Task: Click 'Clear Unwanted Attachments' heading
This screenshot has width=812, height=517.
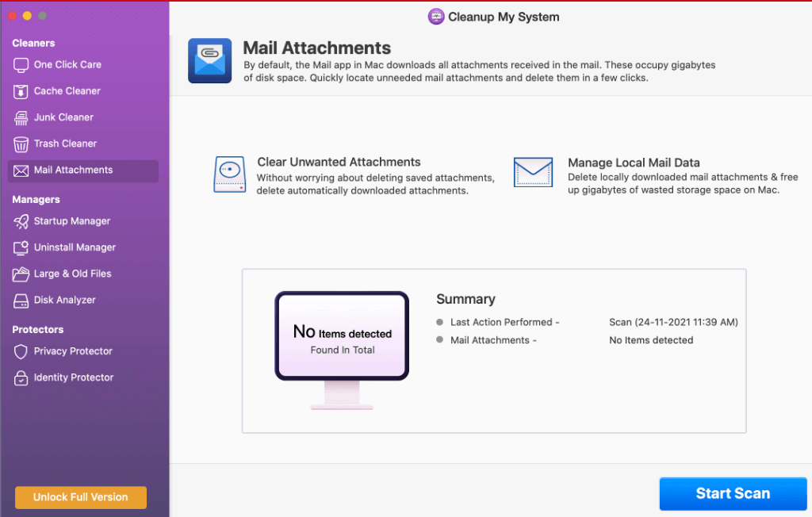Action: click(339, 162)
